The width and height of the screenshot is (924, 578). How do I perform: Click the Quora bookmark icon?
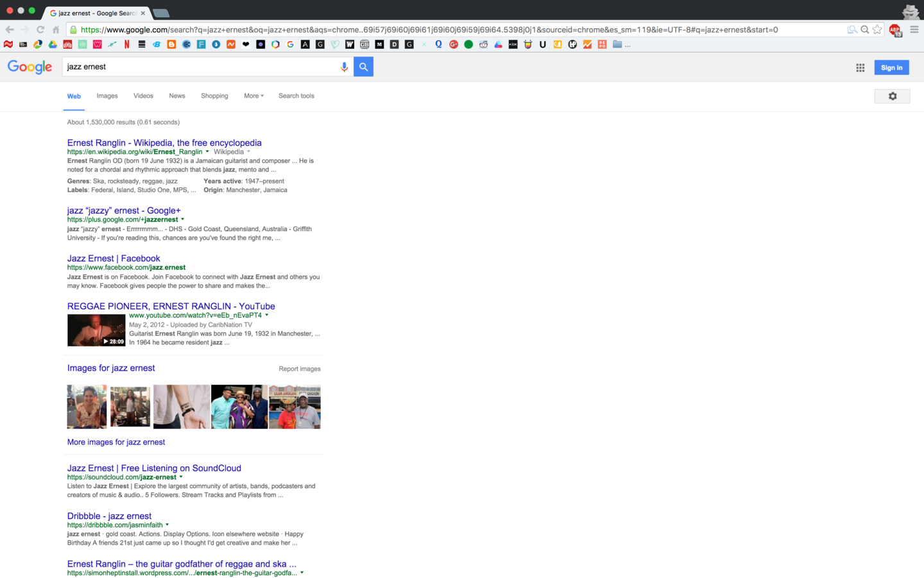[439, 44]
